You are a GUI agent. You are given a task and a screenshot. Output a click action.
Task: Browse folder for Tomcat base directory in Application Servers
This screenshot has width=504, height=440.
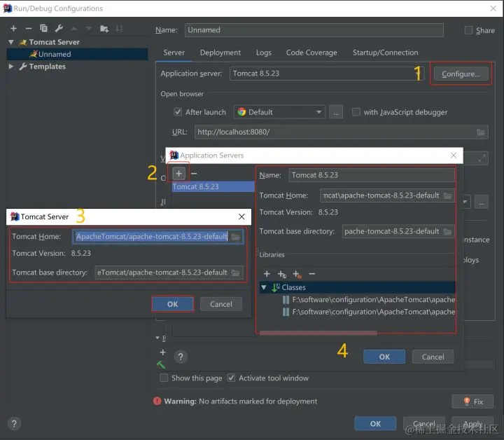(x=447, y=231)
